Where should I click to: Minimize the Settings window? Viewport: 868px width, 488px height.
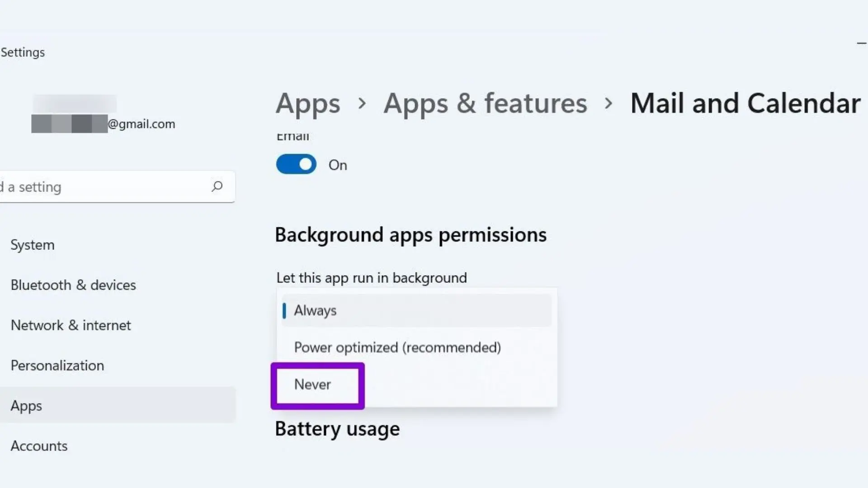point(861,43)
